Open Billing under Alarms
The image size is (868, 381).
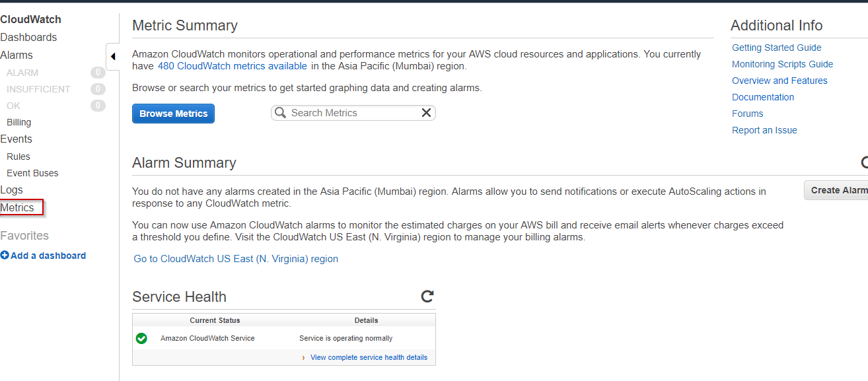18,122
